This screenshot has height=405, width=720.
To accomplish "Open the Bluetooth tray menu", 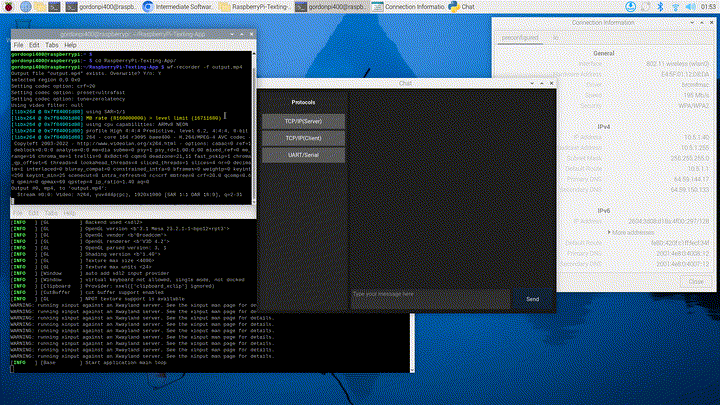I will [660, 6].
